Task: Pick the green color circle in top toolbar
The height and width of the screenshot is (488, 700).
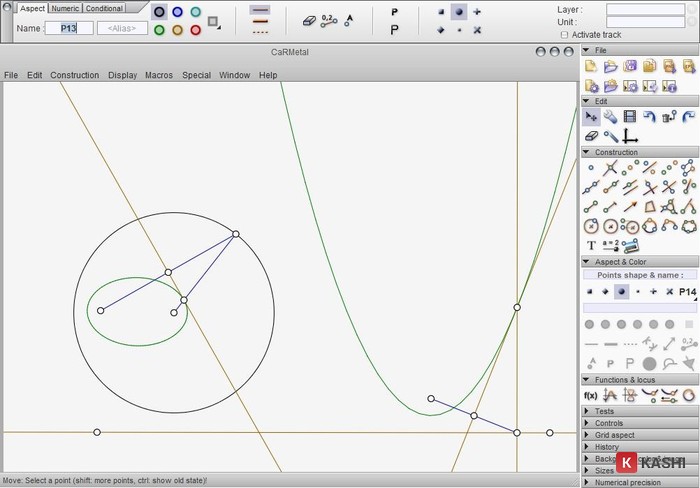Action: (158, 29)
